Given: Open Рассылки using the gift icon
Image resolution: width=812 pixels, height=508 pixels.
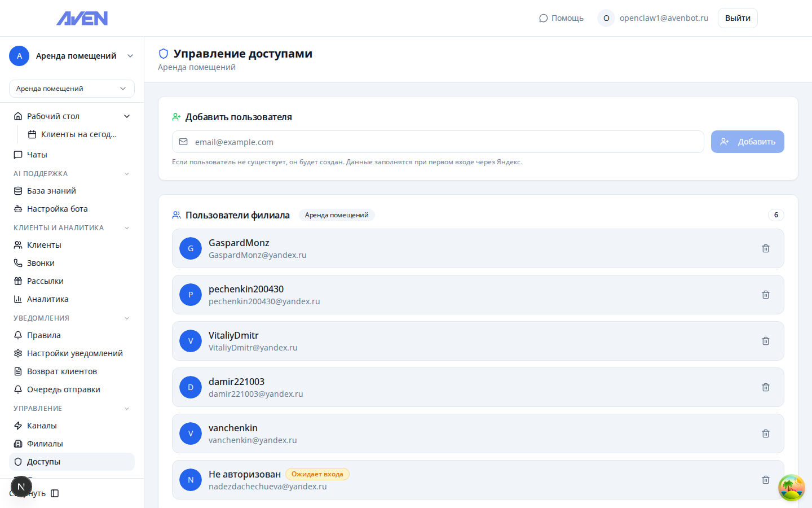Looking at the screenshot, I should [17, 281].
